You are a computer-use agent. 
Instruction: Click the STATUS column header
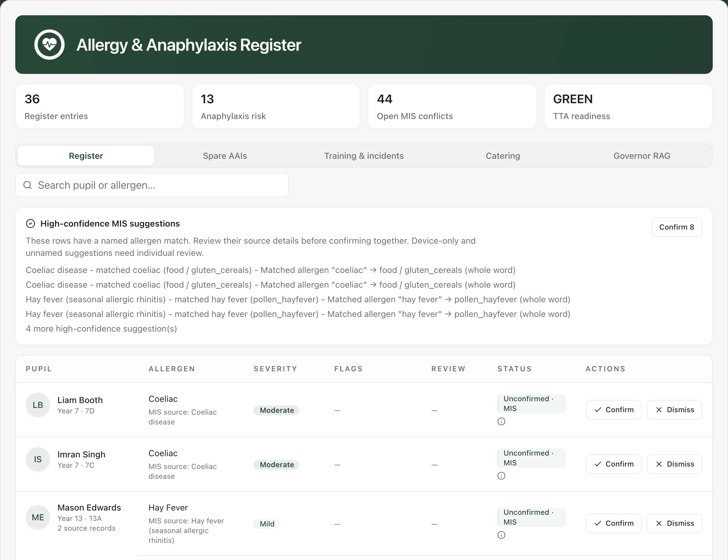[x=515, y=369]
